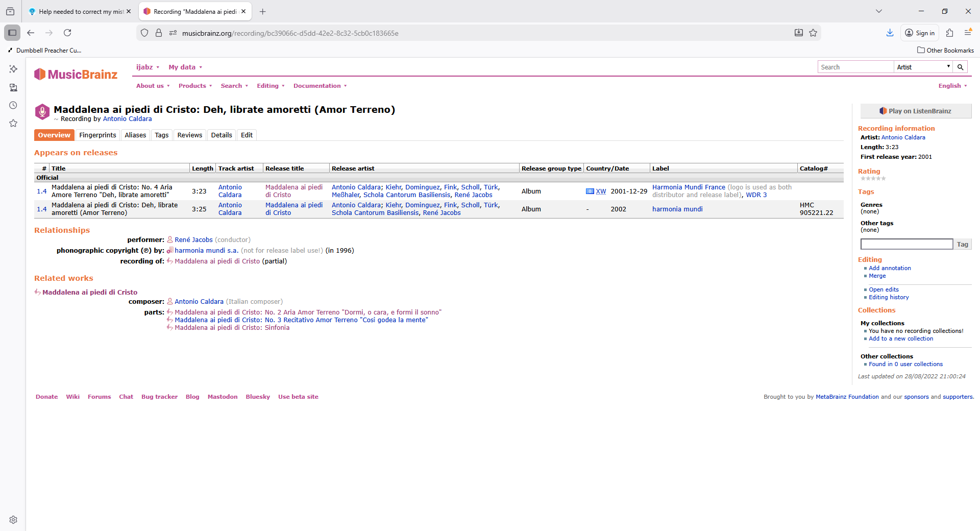Viewport: 980px width, 531px height.
Task: Open sidebar history clock icon
Action: 13,105
